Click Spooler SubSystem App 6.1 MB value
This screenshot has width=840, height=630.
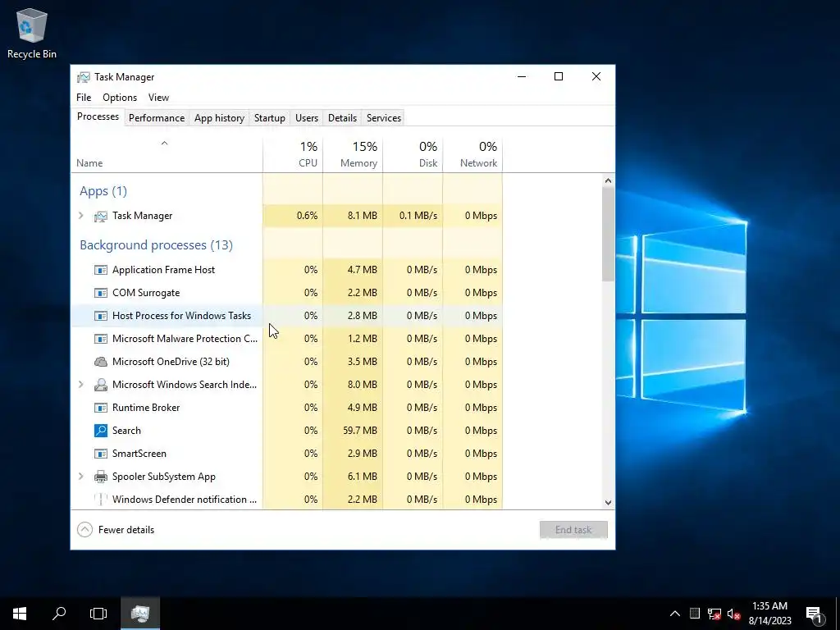[362, 477]
